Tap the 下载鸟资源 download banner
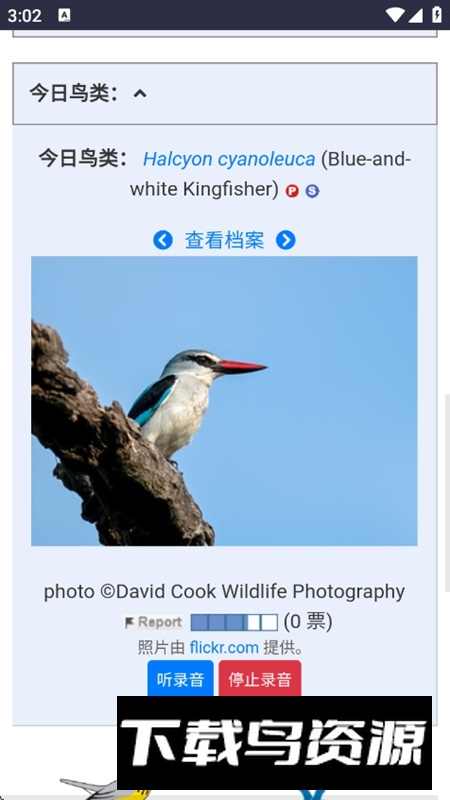 tap(274, 743)
